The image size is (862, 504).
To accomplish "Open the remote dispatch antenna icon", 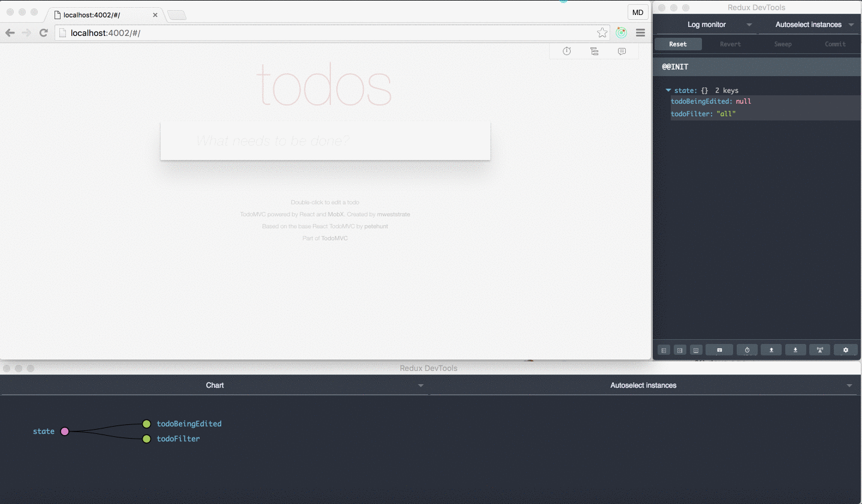I will (x=819, y=349).
